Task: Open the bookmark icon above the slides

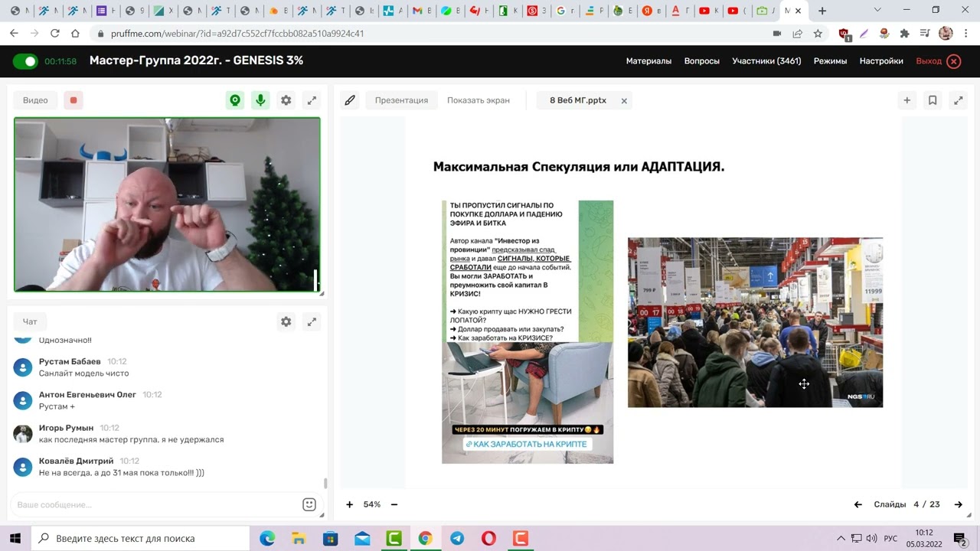Action: click(x=933, y=99)
